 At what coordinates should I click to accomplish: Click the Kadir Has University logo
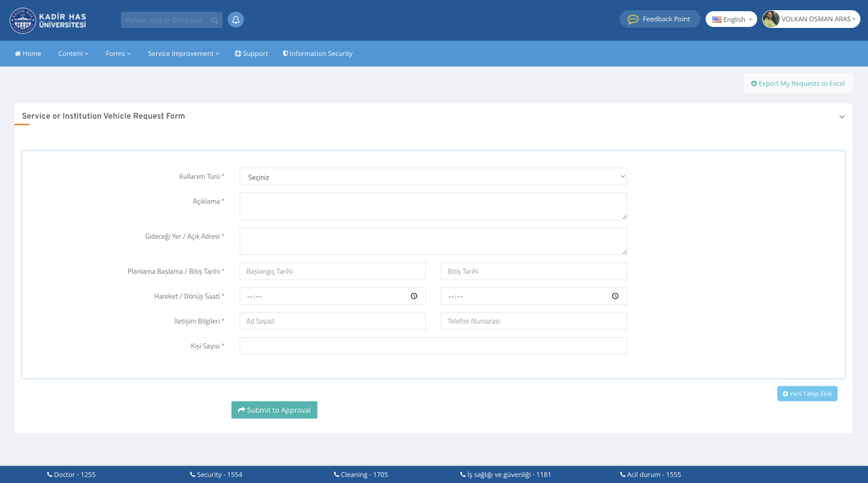point(48,20)
